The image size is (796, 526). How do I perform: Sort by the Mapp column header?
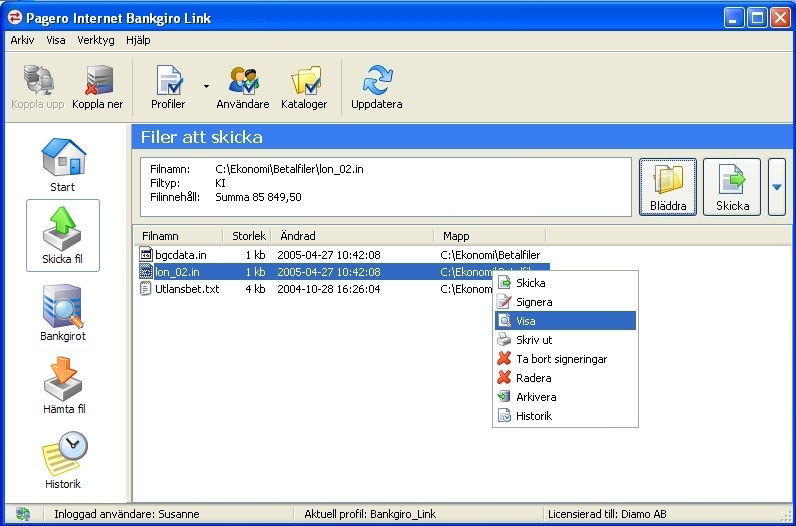pos(490,236)
